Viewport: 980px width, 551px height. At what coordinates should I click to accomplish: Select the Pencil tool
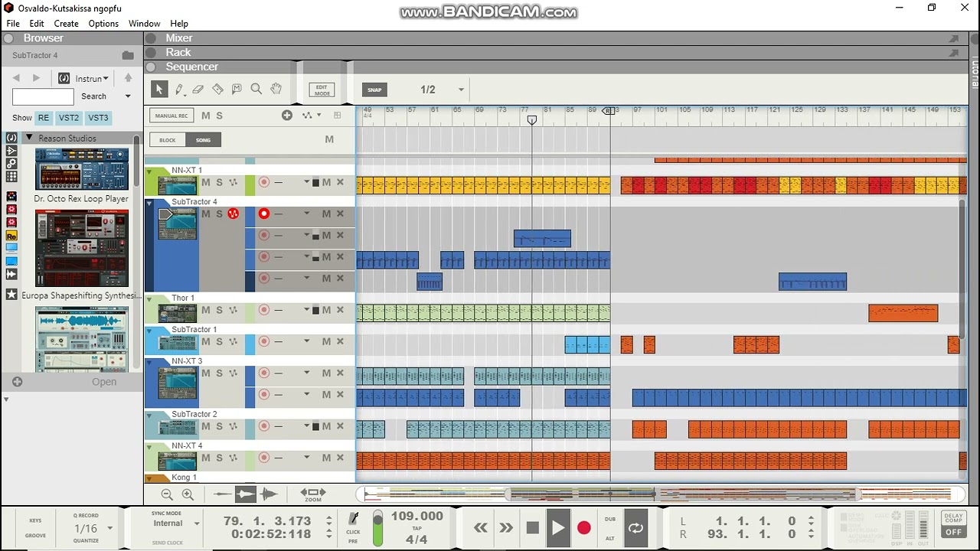pos(179,90)
